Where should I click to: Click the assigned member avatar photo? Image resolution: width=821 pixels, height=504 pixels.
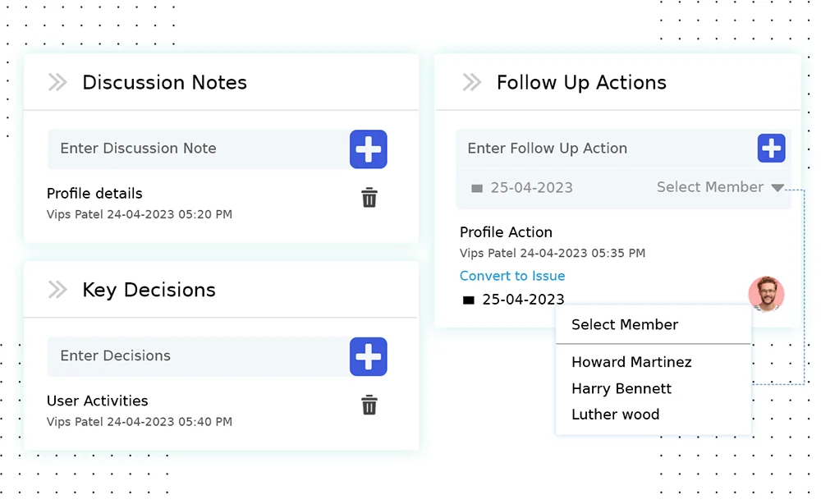[x=766, y=294]
